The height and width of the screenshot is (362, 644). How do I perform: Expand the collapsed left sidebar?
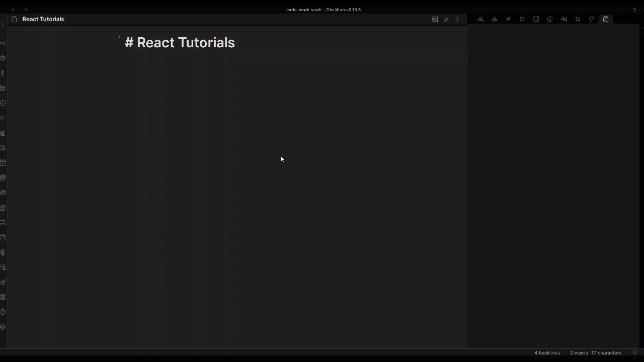[3, 25]
